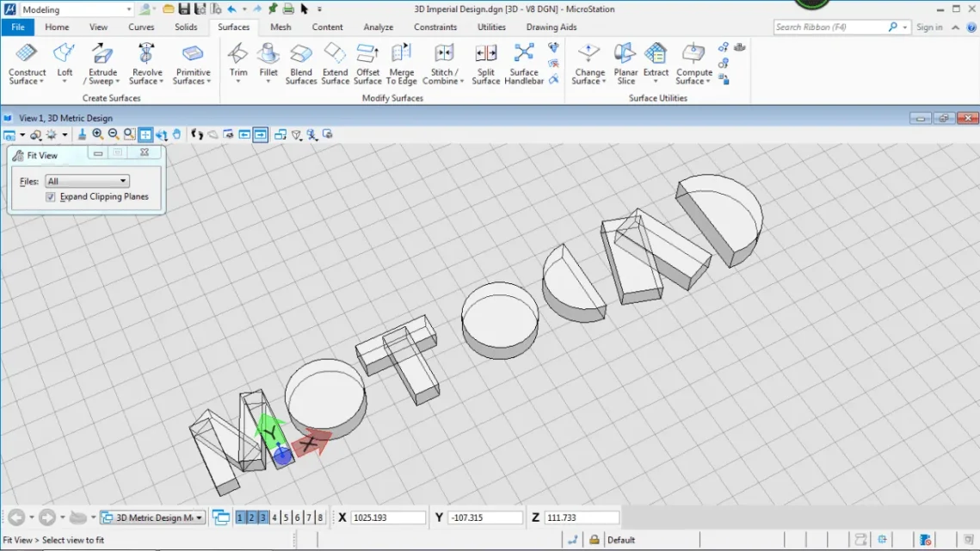Screen dimensions: 980x551
Task: Switch to the Analyze tab
Action: [x=378, y=27]
